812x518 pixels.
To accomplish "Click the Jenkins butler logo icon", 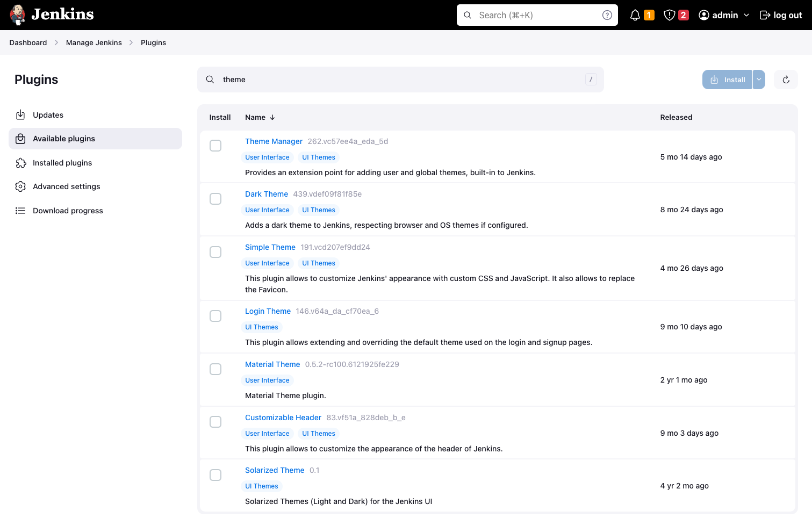I will (18, 15).
